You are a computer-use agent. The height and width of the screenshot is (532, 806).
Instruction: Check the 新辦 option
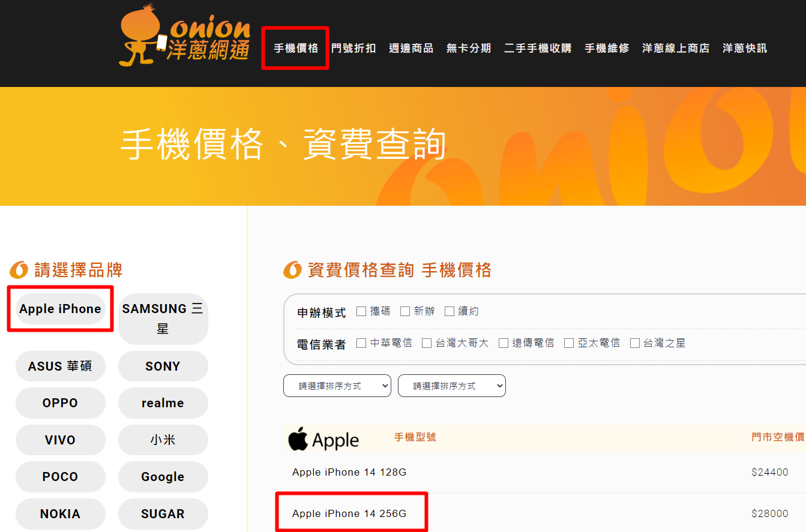(x=405, y=311)
